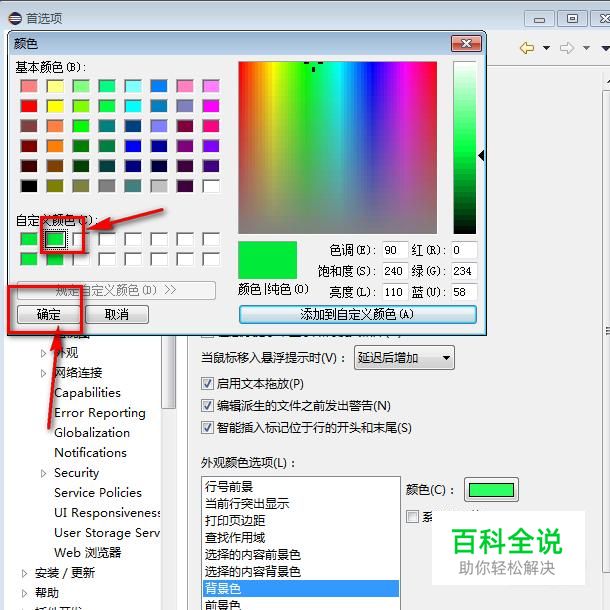Expand the Security tree node
This screenshot has width=610, height=610.
43,473
